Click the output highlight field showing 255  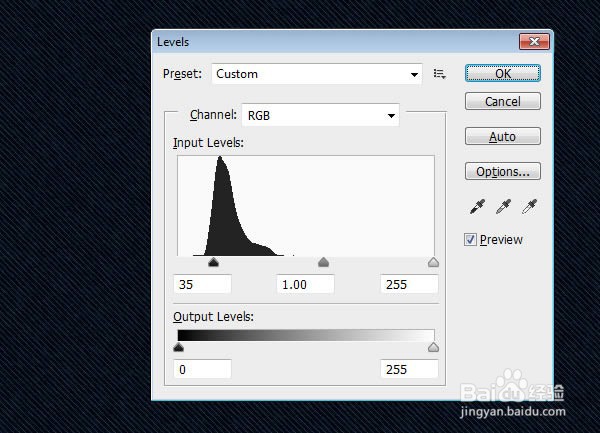coord(409,369)
